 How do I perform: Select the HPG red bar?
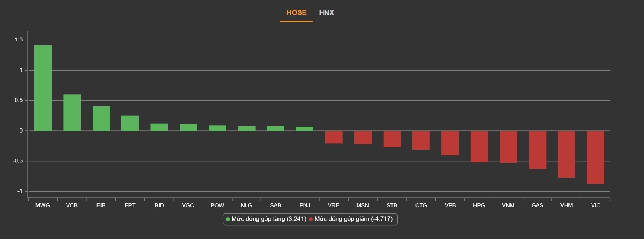479,146
